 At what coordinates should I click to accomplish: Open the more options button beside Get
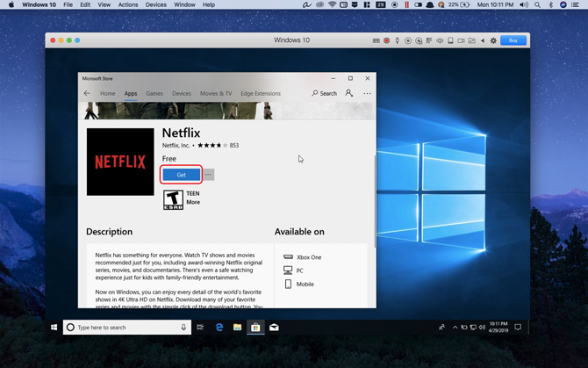[x=209, y=175]
